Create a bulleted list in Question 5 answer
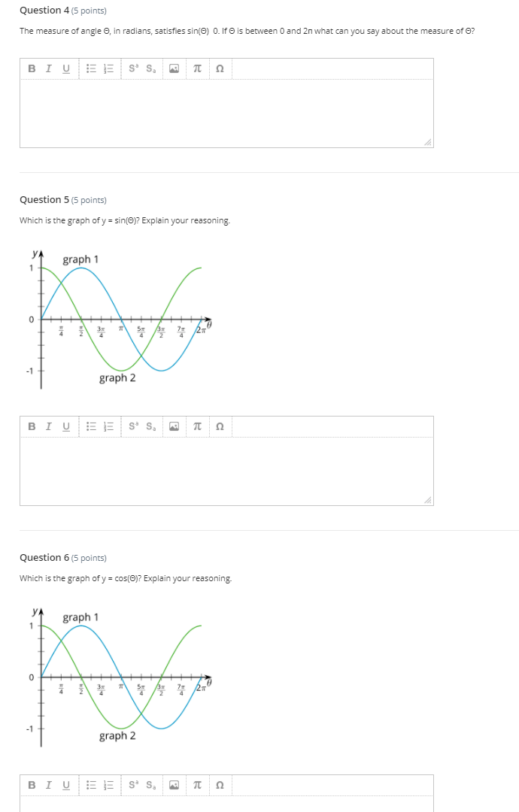The width and height of the screenshot is (519, 812). (x=89, y=425)
